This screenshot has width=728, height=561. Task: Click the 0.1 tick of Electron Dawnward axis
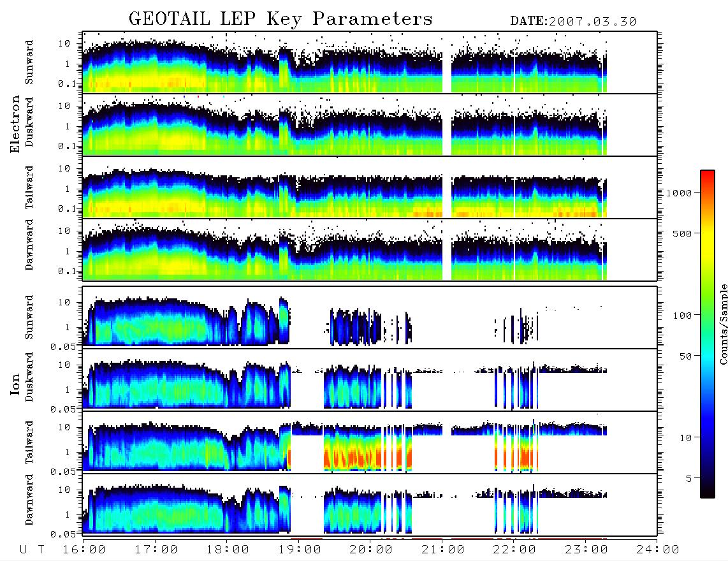(x=68, y=271)
